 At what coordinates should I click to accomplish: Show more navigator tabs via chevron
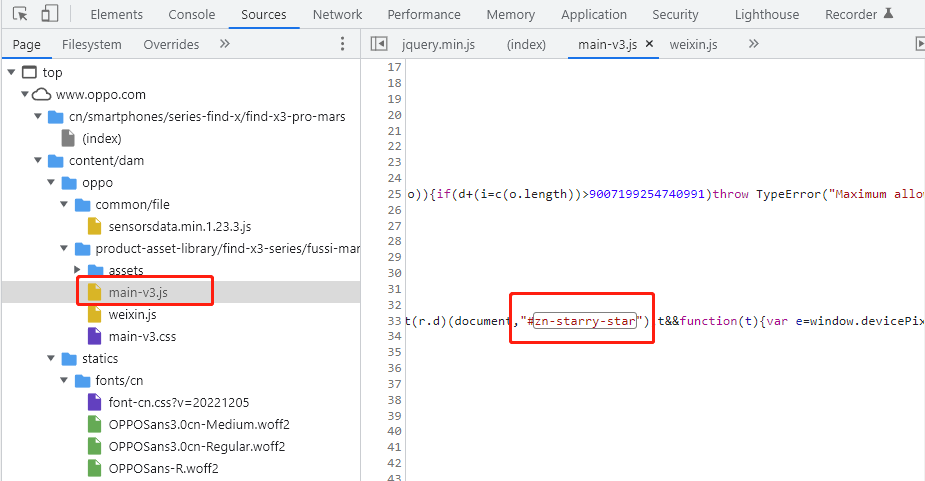224,44
